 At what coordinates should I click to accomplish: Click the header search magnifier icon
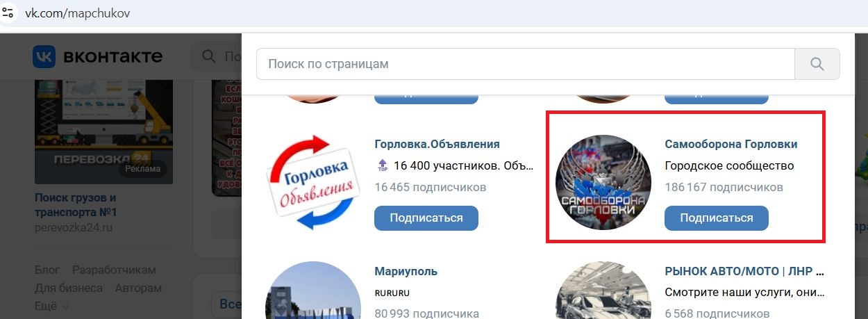tap(208, 56)
